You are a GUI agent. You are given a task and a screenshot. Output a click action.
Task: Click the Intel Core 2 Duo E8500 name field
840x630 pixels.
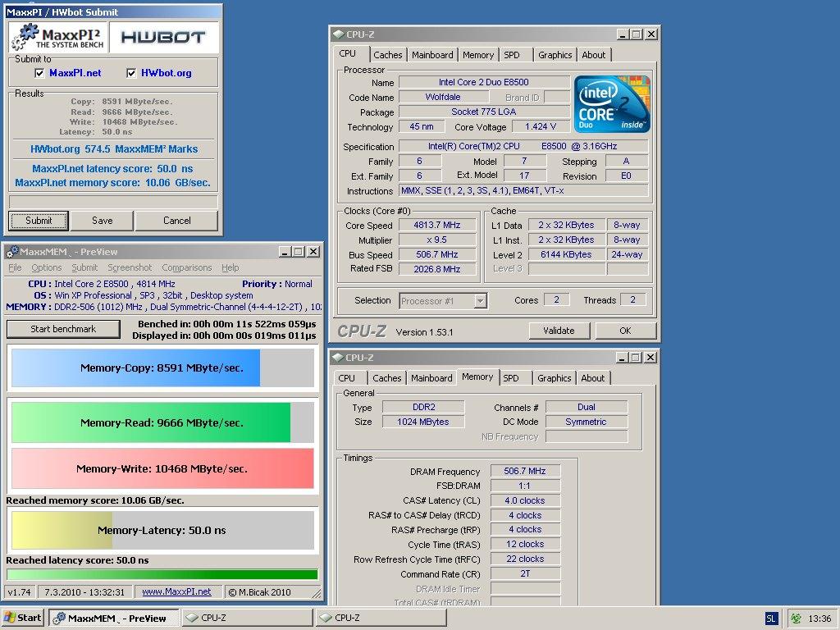(x=484, y=82)
